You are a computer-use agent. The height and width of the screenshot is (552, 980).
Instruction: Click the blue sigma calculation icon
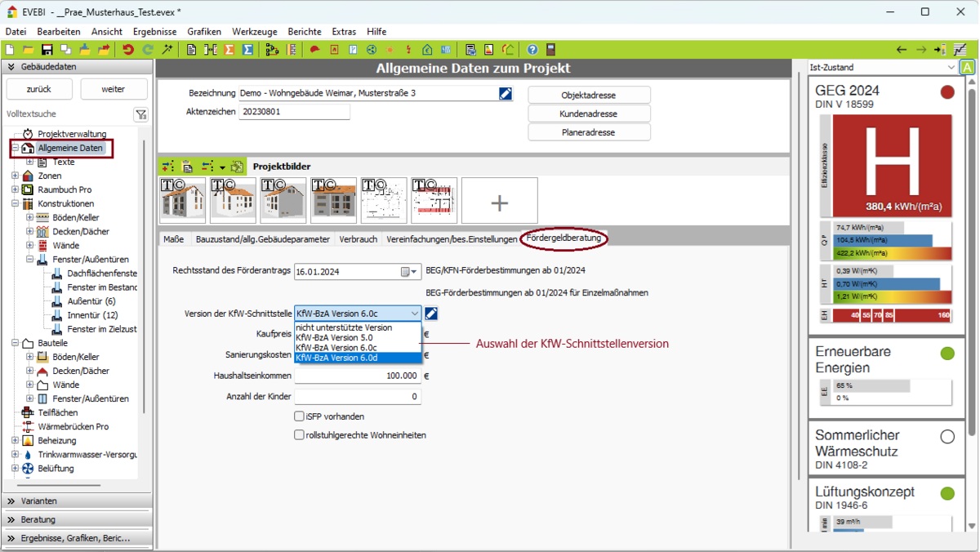(x=249, y=50)
